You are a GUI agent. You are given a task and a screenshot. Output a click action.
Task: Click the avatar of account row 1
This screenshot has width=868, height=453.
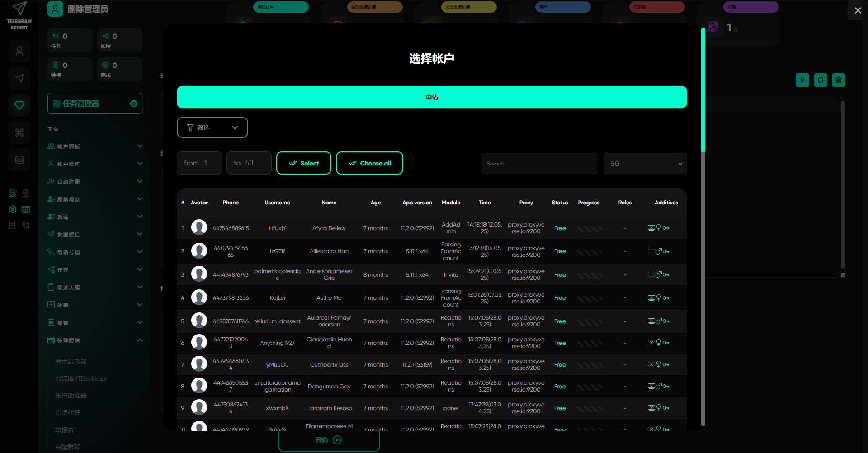(x=199, y=227)
